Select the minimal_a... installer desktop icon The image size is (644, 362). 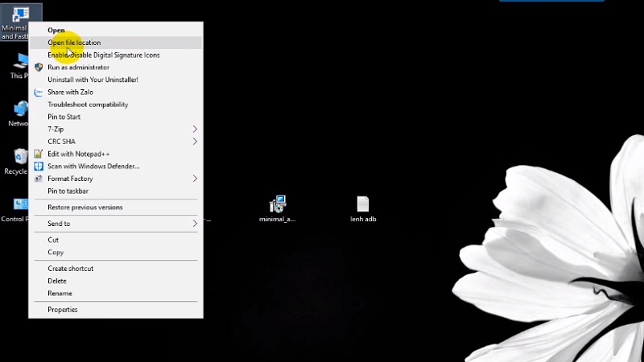pyautogui.click(x=277, y=209)
